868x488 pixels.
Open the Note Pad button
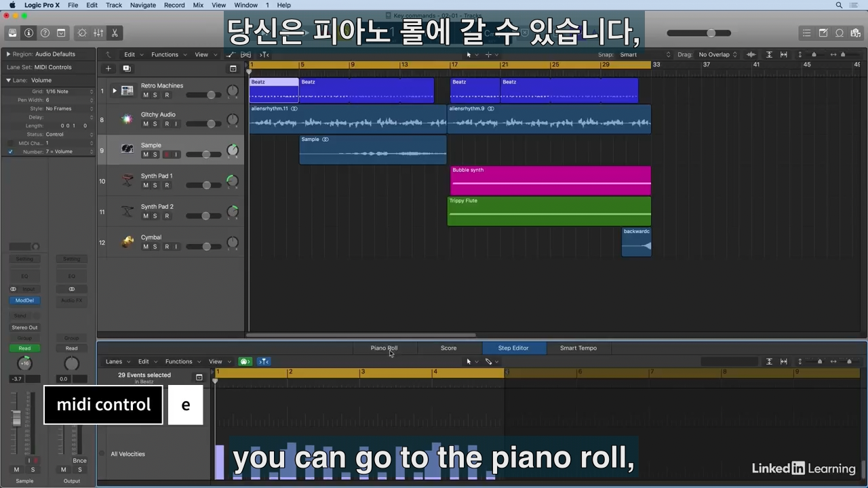[823, 33]
